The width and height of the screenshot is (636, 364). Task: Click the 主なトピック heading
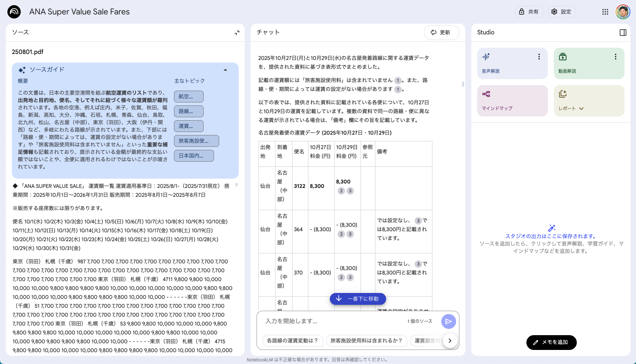(190, 81)
